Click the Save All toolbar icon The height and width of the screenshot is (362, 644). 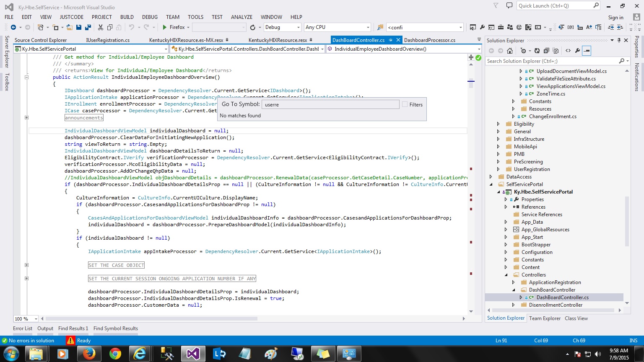point(88,27)
